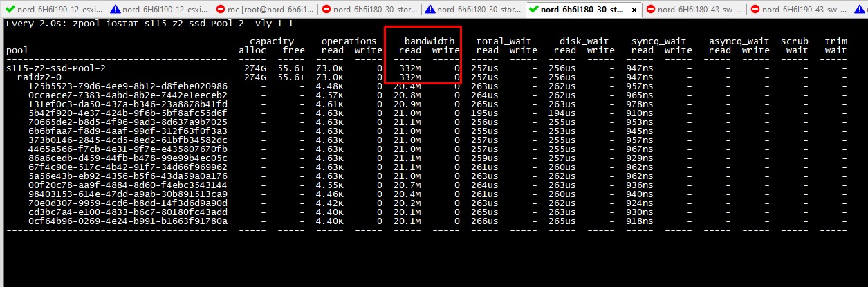
Task: Click the 4.48K read operations value
Action: coord(330,86)
